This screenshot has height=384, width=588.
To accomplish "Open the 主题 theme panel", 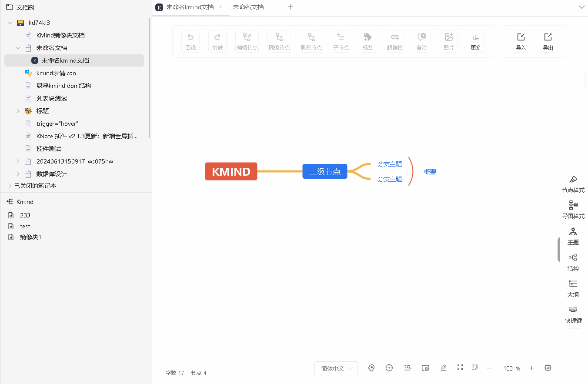I will (x=573, y=236).
